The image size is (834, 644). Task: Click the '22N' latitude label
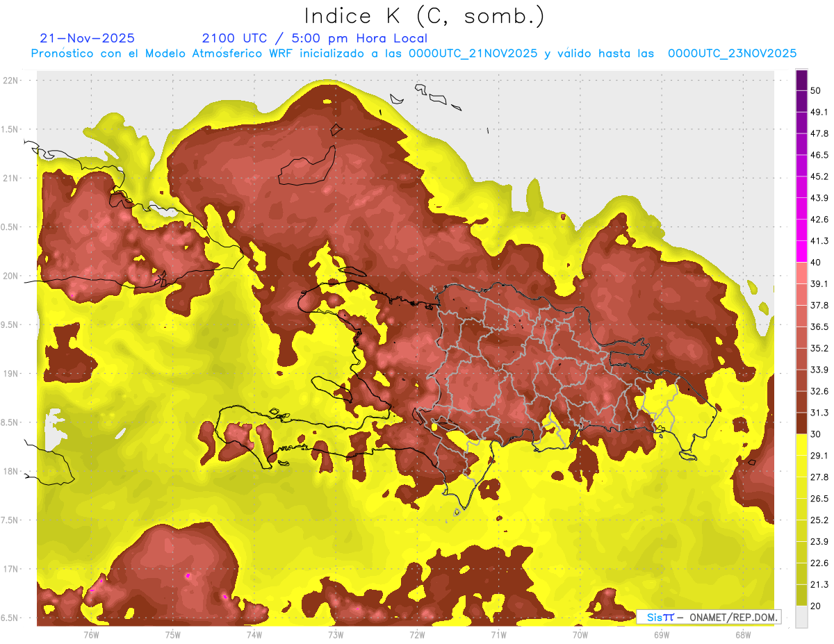click(10, 81)
